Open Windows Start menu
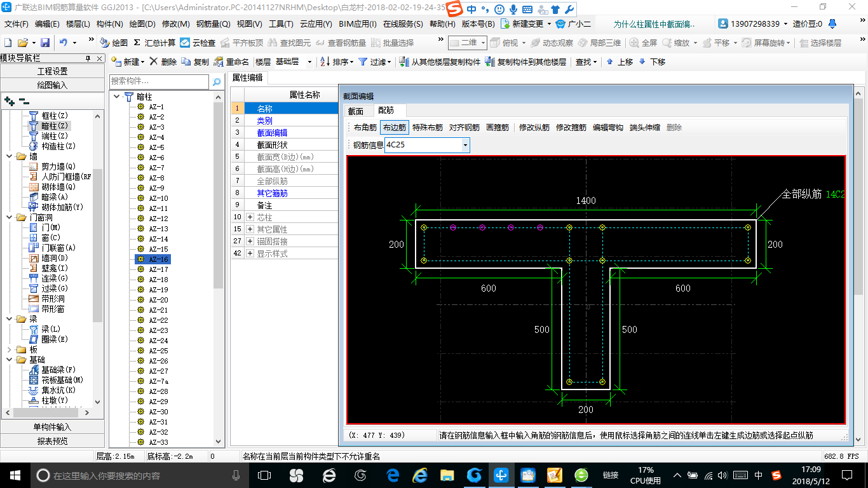Image resolution: width=868 pixels, height=488 pixels. 15,475
